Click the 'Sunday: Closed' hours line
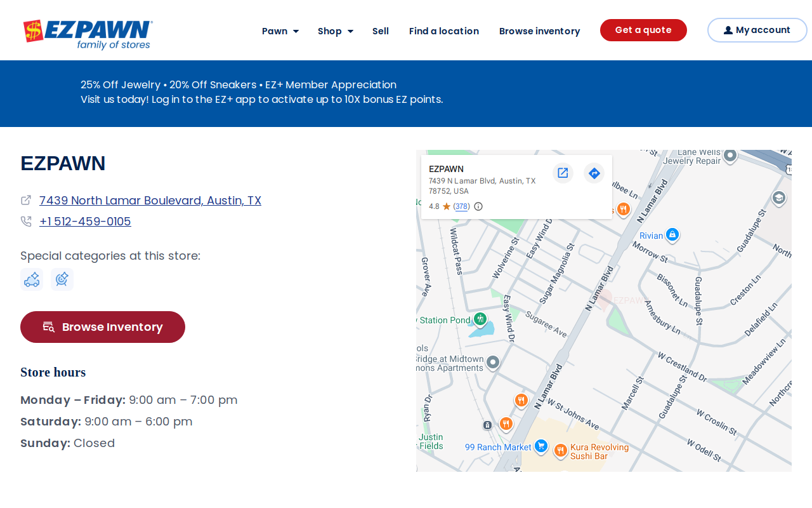The image size is (812, 508). coord(68,443)
